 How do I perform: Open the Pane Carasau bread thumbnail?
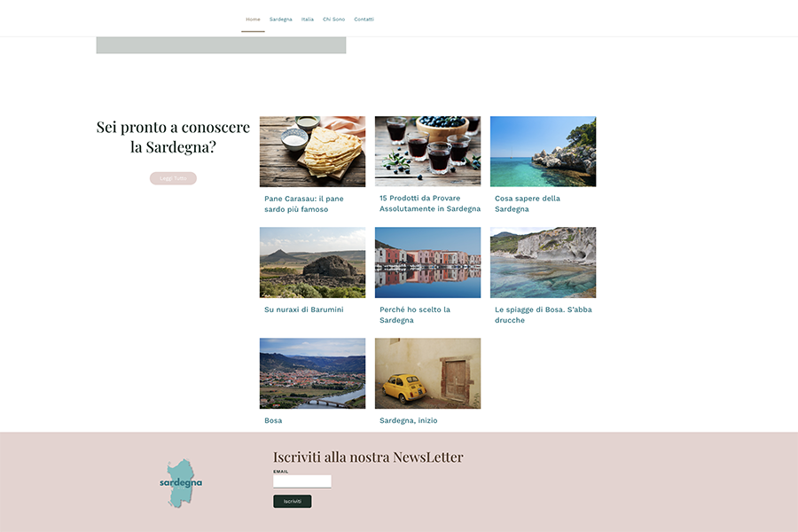[x=312, y=152]
